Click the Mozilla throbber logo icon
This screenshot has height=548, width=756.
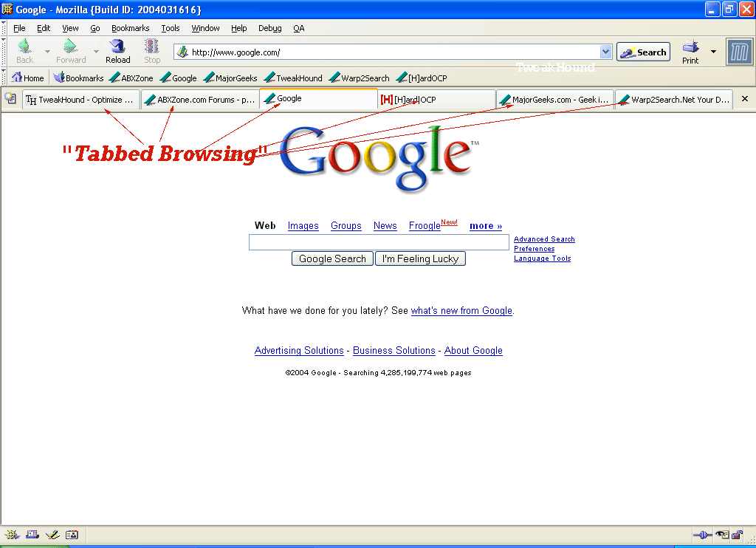[739, 52]
